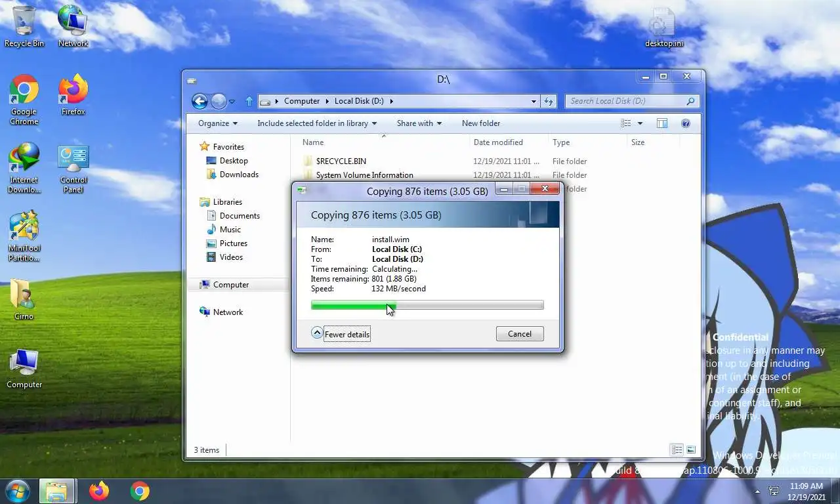Screen dimensions: 840x504
Task: Switch to large icons view in status bar
Action: tap(691, 450)
